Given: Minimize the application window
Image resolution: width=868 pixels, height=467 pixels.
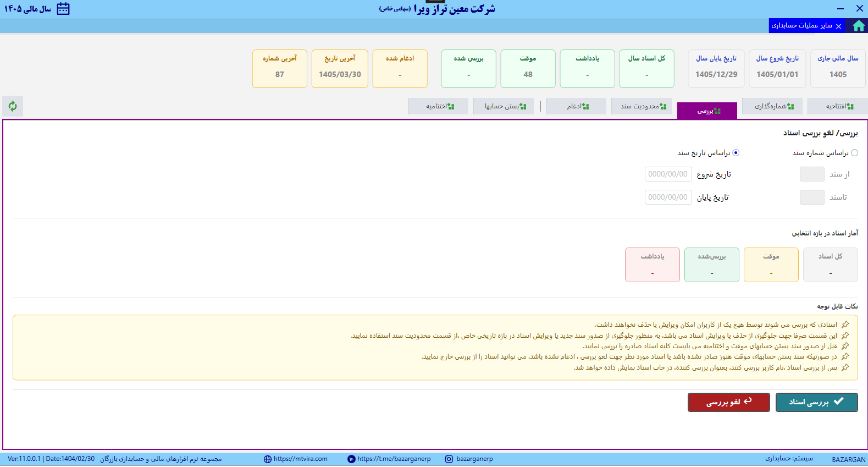Looking at the screenshot, I should point(841,9).
